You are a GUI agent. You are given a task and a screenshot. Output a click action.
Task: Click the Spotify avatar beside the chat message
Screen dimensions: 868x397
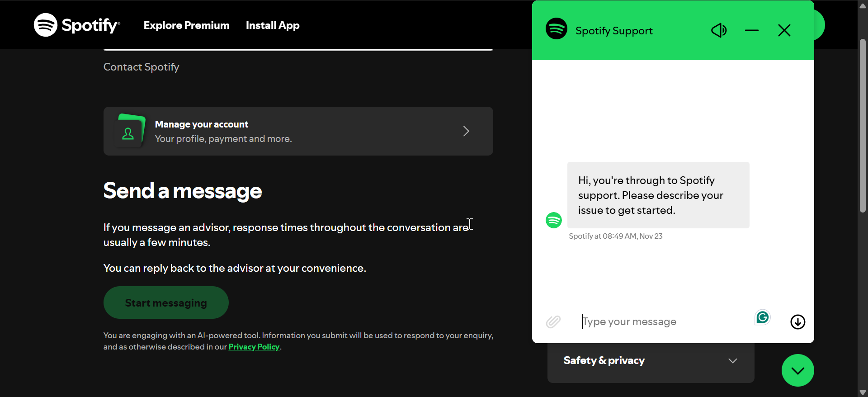(x=554, y=220)
